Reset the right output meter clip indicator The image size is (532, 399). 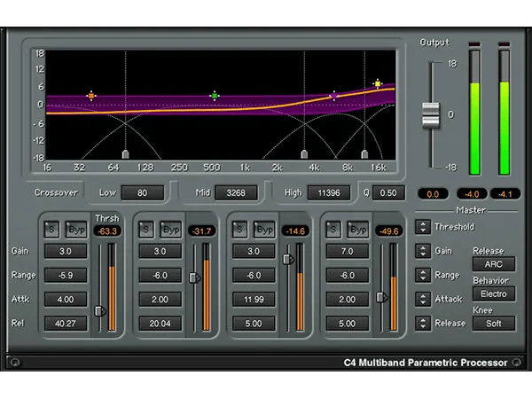click(x=505, y=44)
